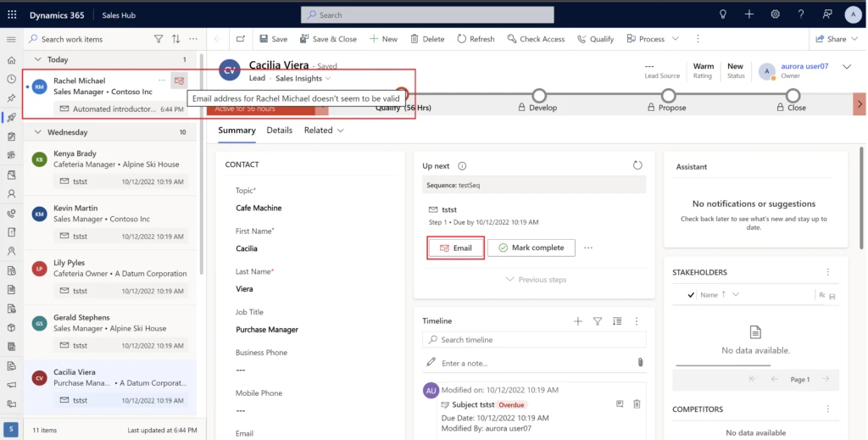This screenshot has width=868, height=440.
Task: Click Refresh in command bar
Action: [x=476, y=39]
